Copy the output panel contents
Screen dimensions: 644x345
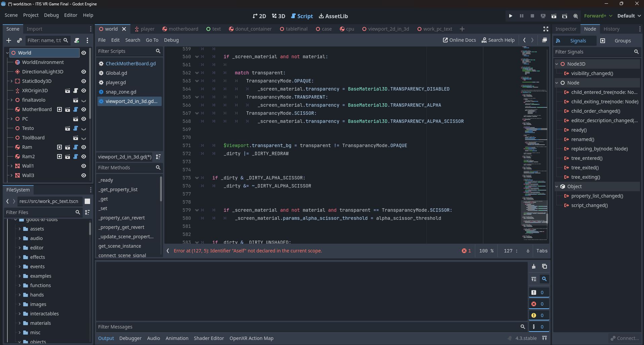tap(545, 266)
